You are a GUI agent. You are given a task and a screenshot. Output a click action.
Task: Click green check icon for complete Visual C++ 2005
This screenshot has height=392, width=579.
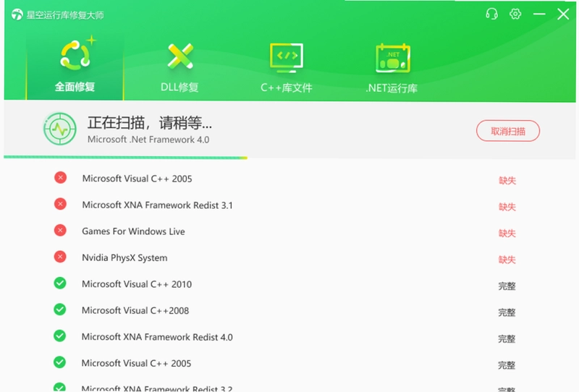(x=60, y=362)
